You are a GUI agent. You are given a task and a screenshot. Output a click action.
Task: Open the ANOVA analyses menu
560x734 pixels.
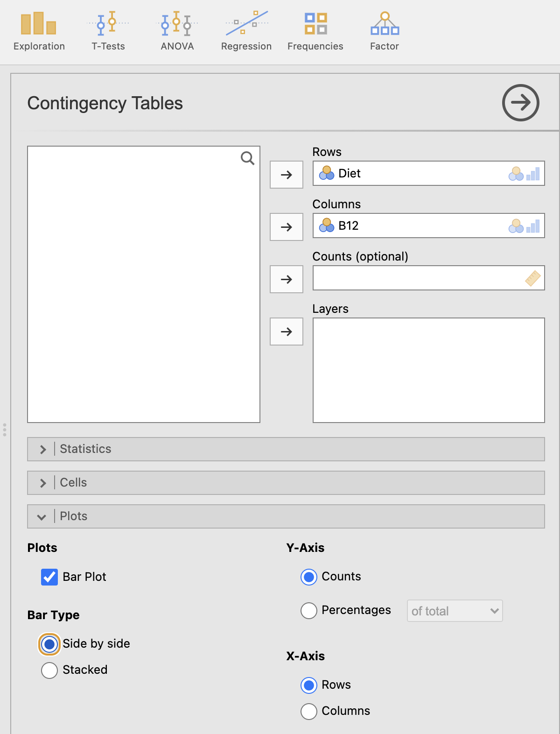click(x=177, y=31)
